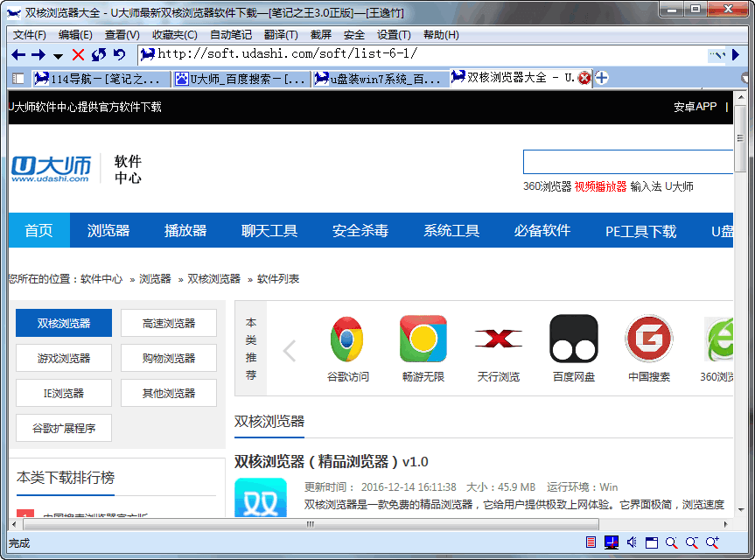Click the window layout icon in status bar

(652, 542)
